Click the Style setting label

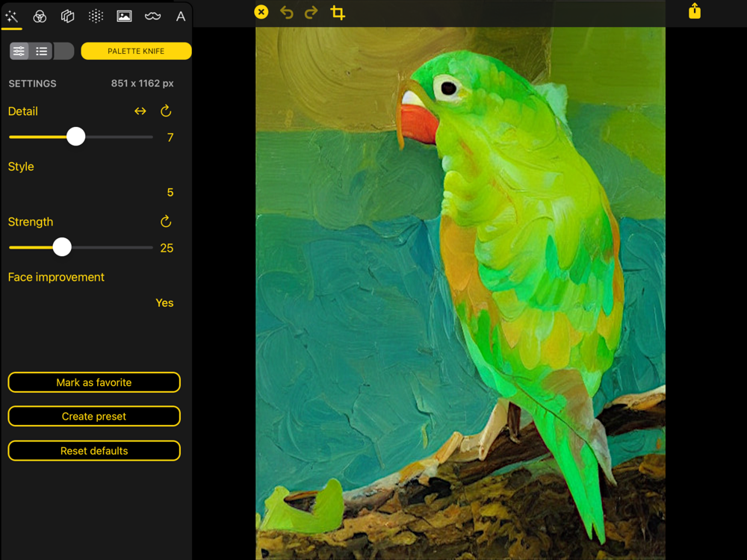[21, 167]
